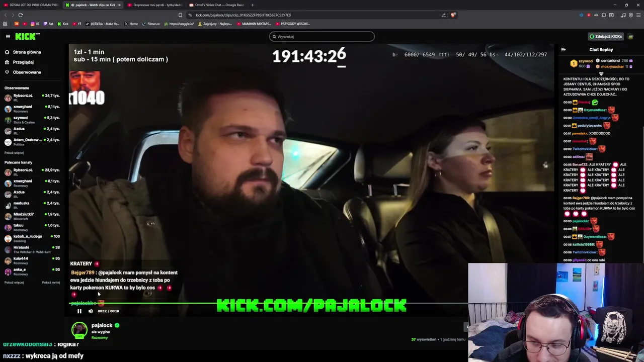Screen dimensions: 644x362
Task: Close the pajalock Watch clips tab
Action: pos(119,5)
